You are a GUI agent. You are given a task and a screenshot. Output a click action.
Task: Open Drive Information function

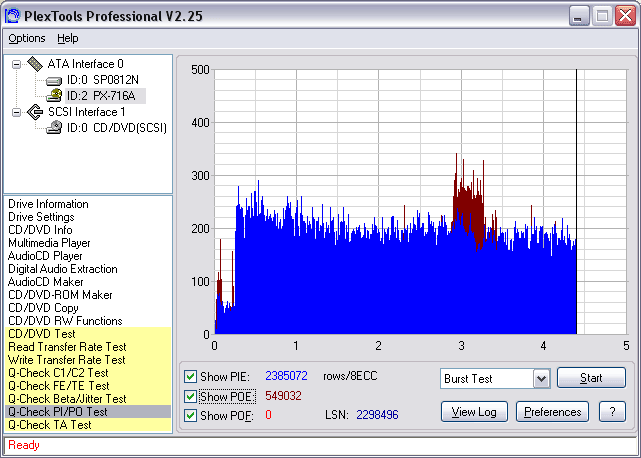[48, 204]
